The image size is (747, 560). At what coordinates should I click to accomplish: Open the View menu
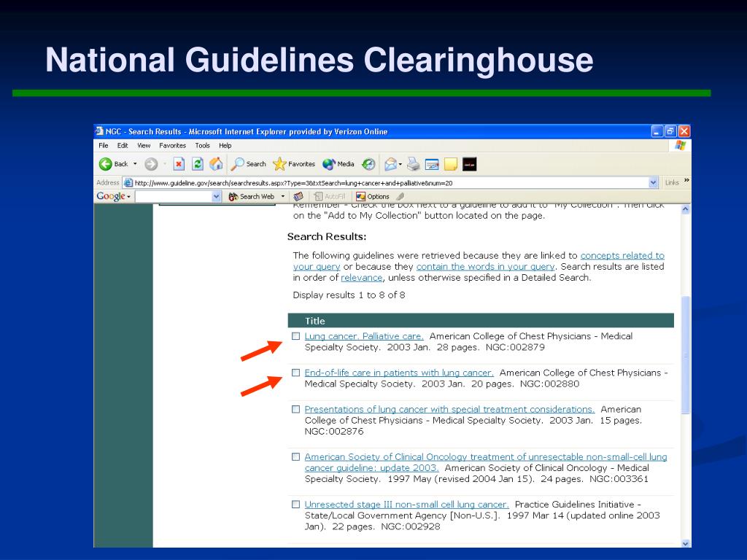pyautogui.click(x=144, y=146)
